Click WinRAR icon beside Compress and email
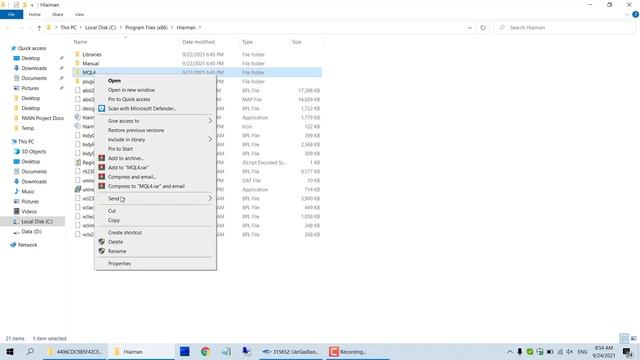 click(x=102, y=177)
